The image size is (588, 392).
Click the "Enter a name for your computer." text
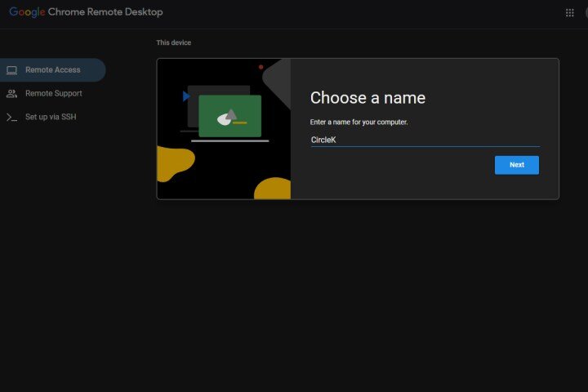359,122
